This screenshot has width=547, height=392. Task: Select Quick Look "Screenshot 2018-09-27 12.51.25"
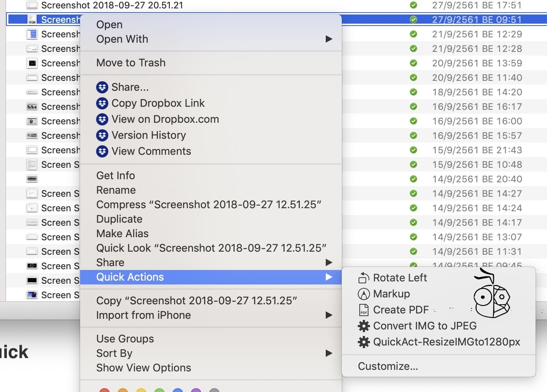coord(211,248)
